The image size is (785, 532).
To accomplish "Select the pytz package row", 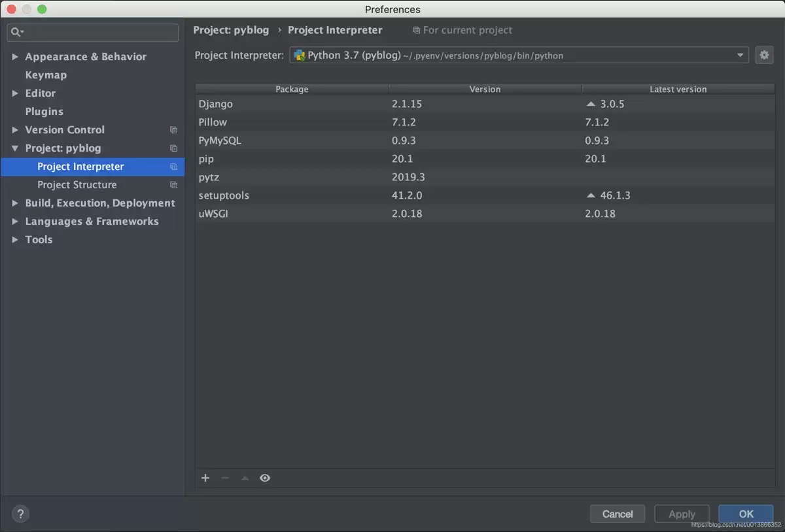I will point(485,177).
